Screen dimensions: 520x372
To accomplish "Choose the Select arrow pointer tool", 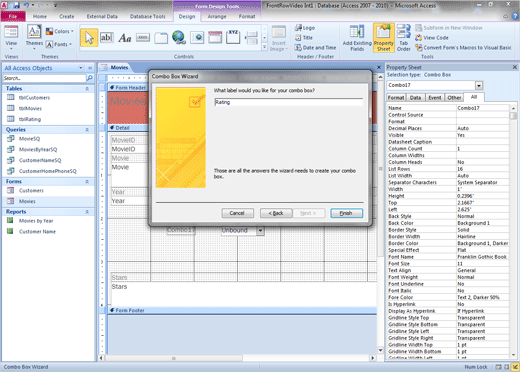I will (x=89, y=38).
